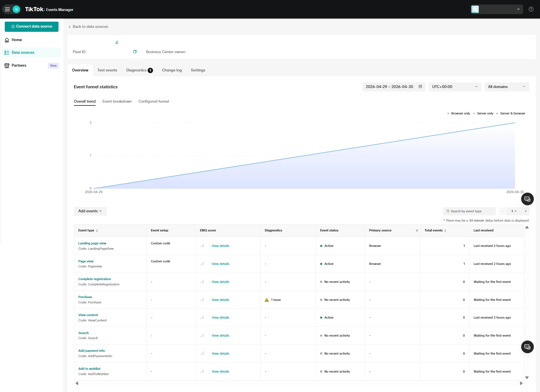This screenshot has height=392, width=540.
Task: Open the help question mark icon
Action: pos(531,9)
